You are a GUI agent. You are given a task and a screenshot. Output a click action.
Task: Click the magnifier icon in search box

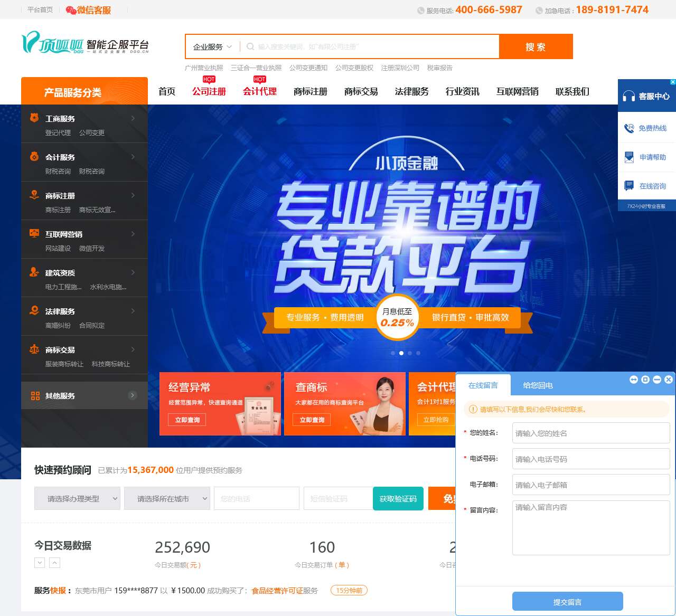pos(250,46)
